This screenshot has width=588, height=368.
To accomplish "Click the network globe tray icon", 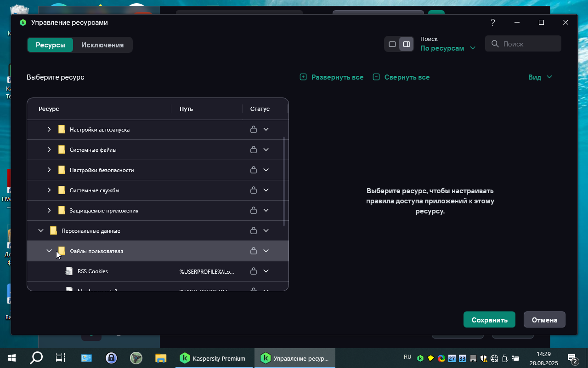I will (x=494, y=358).
